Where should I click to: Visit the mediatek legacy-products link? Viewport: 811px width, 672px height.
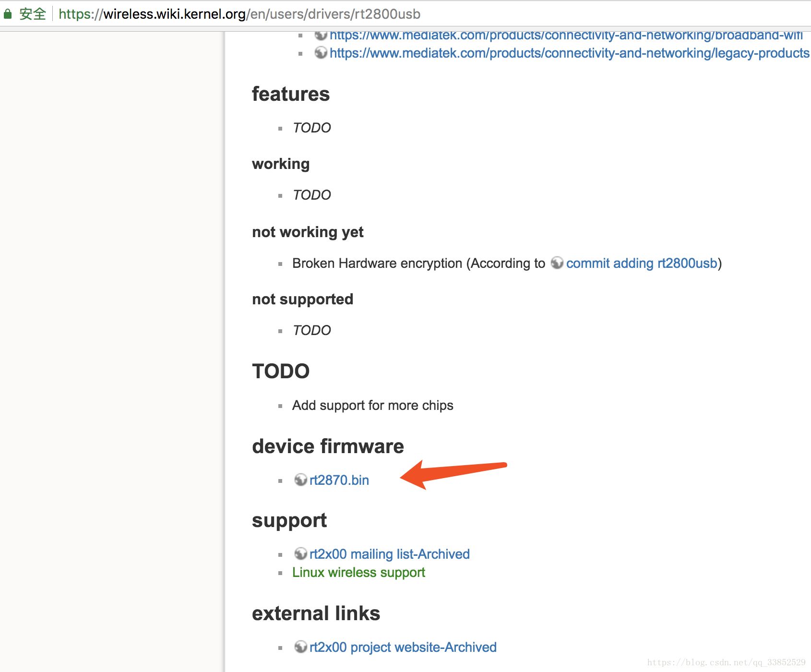coord(566,53)
